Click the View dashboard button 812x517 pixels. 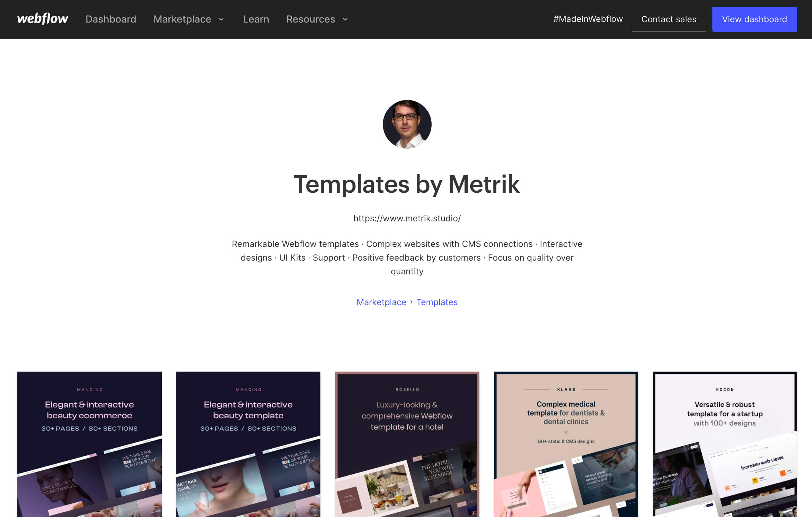tap(754, 19)
